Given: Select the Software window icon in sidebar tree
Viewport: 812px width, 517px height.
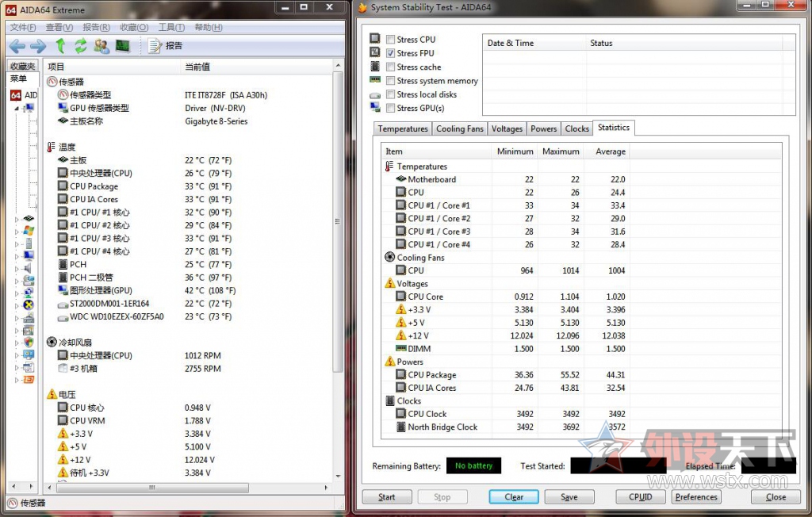Looking at the screenshot, I should coord(29,330).
